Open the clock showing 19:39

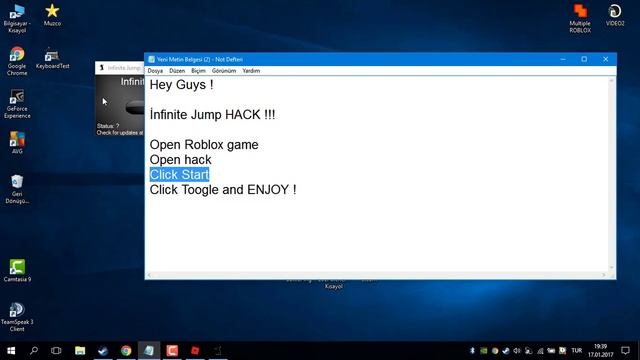click(600, 351)
